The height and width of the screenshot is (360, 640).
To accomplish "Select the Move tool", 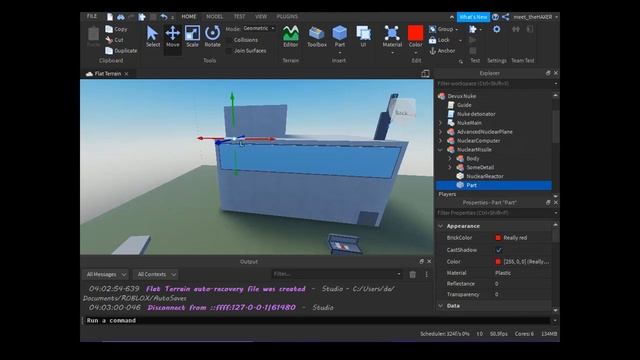I will coord(173,36).
